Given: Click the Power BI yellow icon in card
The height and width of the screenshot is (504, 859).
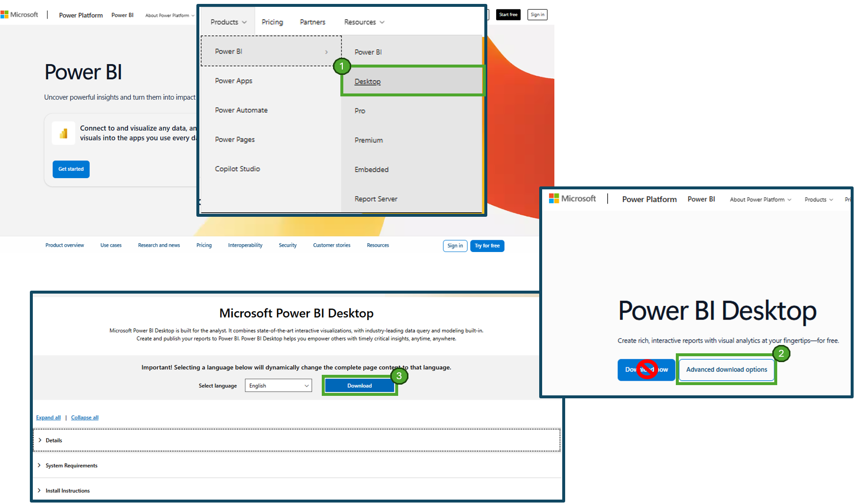Looking at the screenshot, I should pos(64,133).
